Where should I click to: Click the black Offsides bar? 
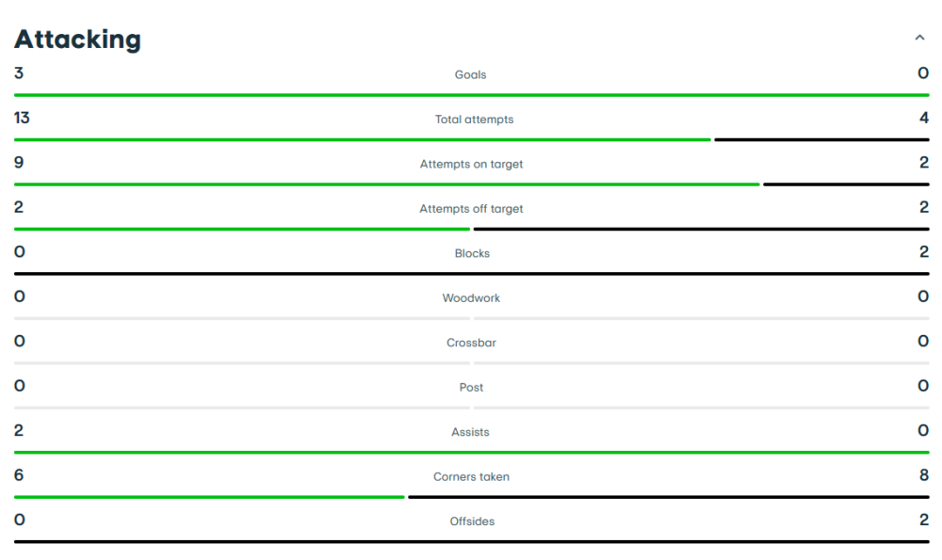(x=471, y=541)
